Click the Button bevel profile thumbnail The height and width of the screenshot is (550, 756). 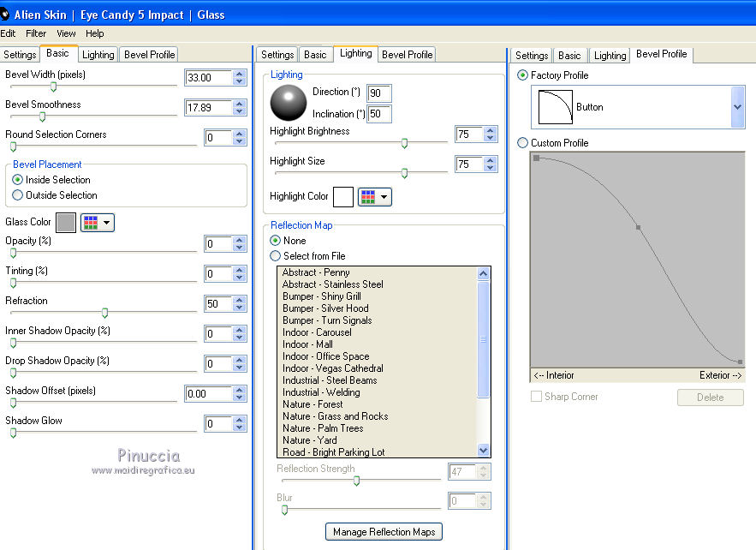[x=556, y=107]
